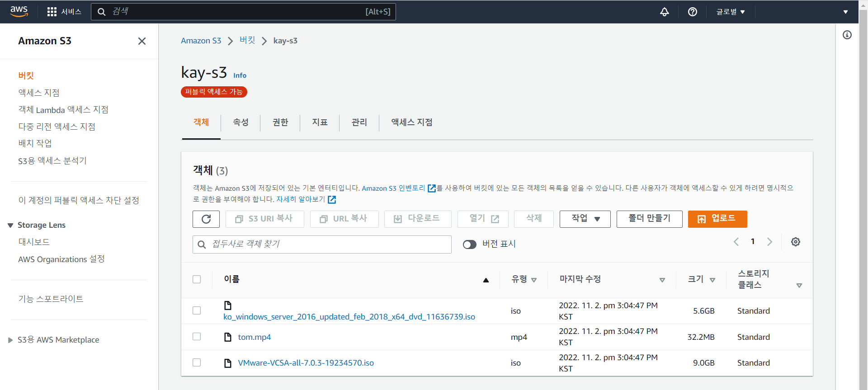The image size is (868, 390).
Task: Refresh the objects list
Action: click(206, 219)
